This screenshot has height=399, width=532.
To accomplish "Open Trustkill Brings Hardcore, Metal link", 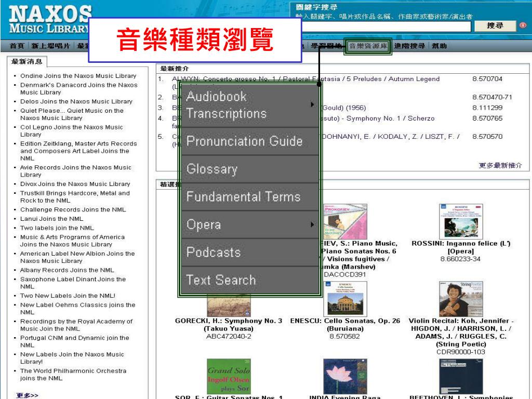I will click(75, 197).
